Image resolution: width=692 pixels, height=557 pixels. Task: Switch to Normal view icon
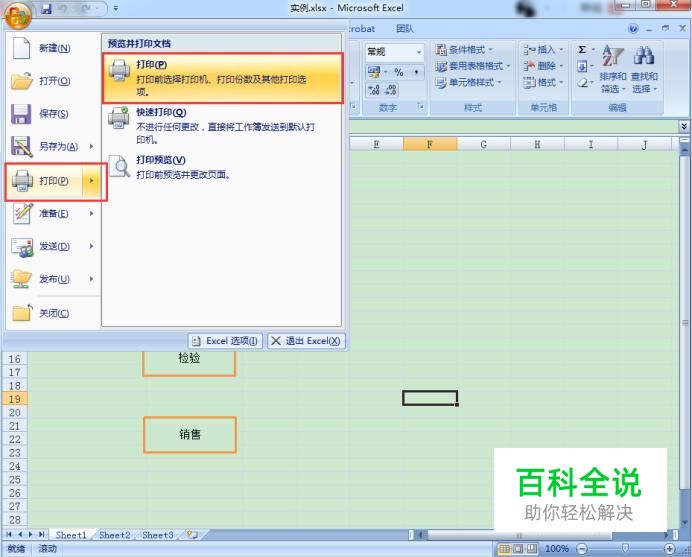pyautogui.click(x=504, y=549)
